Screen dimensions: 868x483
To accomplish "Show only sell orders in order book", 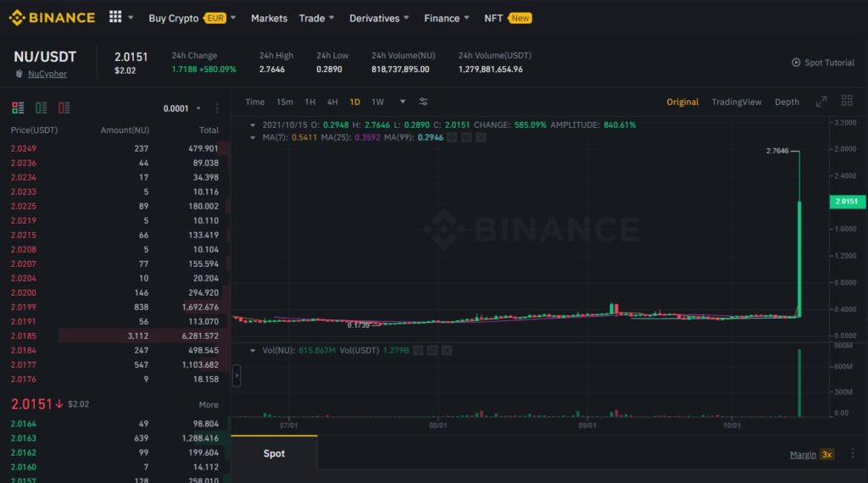I will (x=64, y=108).
